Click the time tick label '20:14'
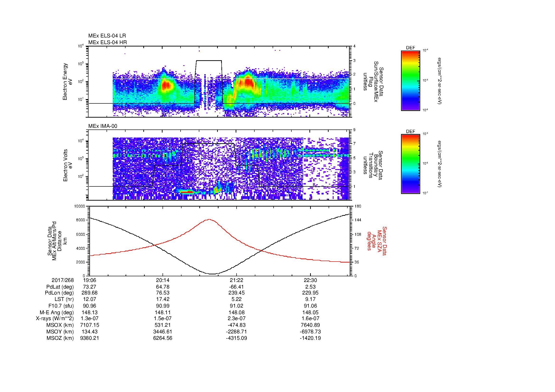 click(163, 280)
